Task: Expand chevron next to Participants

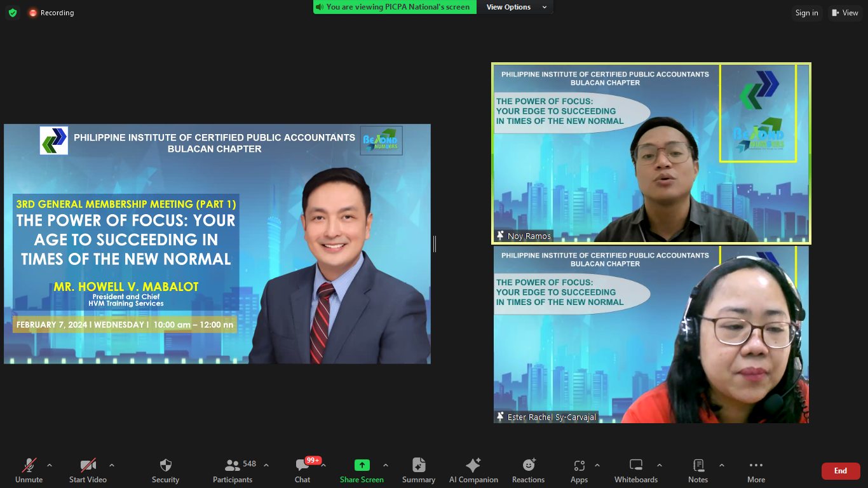Action: pyautogui.click(x=266, y=465)
